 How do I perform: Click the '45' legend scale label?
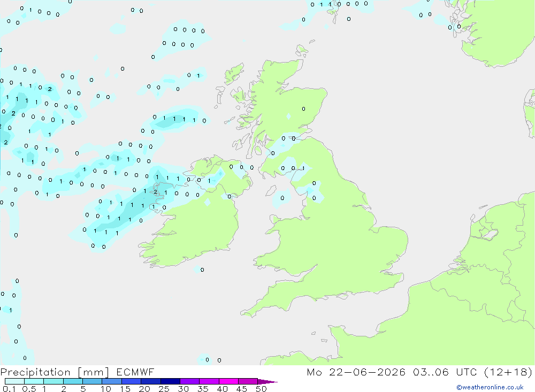coord(242,389)
